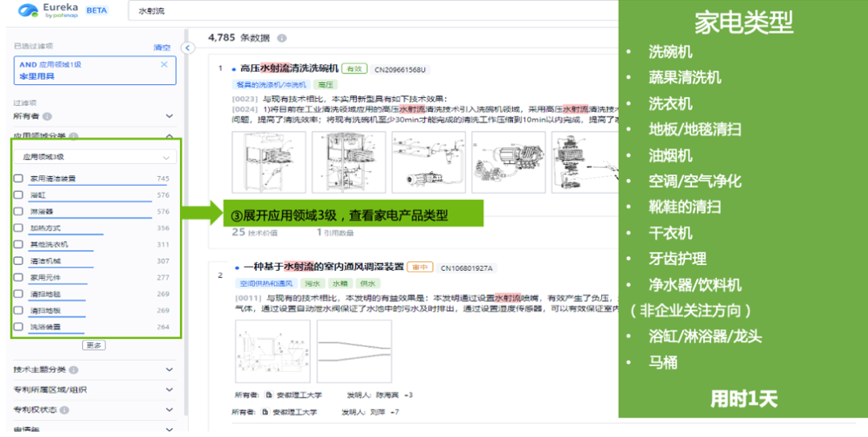The width and height of the screenshot is (868, 437).
Task: Click the 更多 button under filters
Action: 93,345
